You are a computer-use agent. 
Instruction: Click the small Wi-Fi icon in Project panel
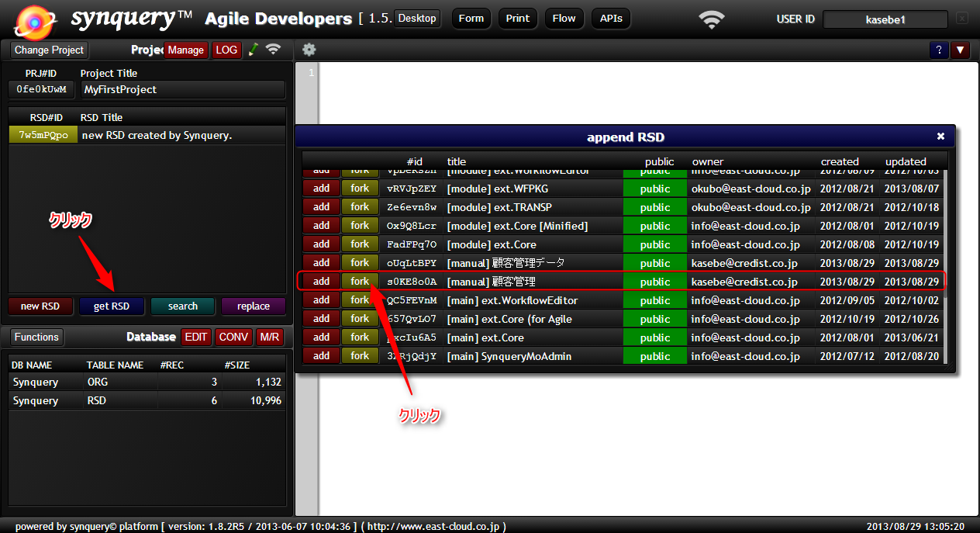[x=273, y=50]
